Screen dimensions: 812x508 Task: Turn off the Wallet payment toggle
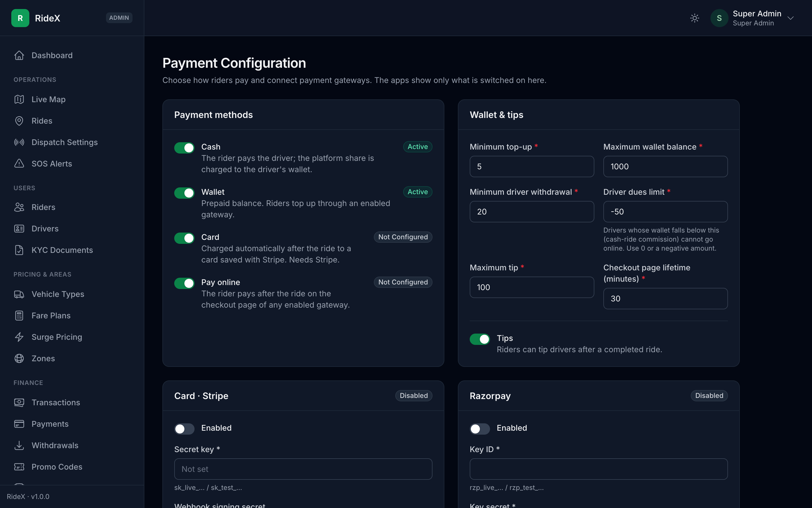pos(184,193)
